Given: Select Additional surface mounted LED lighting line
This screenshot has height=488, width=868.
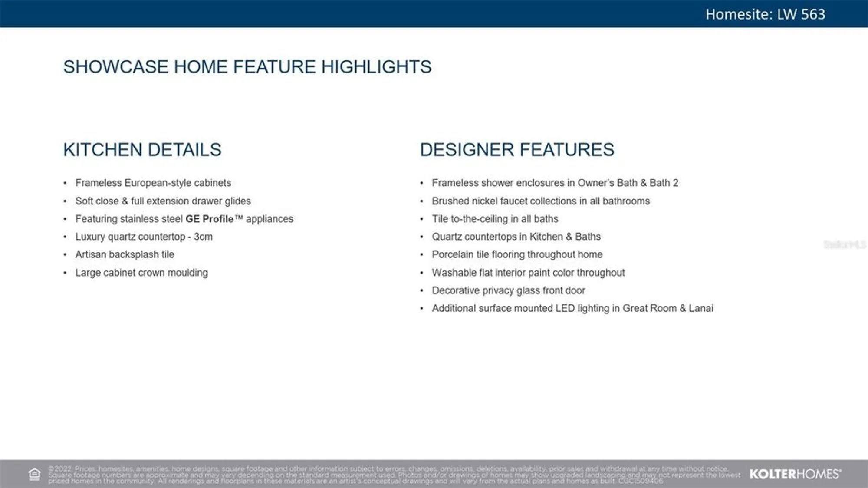Looking at the screenshot, I should (572, 308).
